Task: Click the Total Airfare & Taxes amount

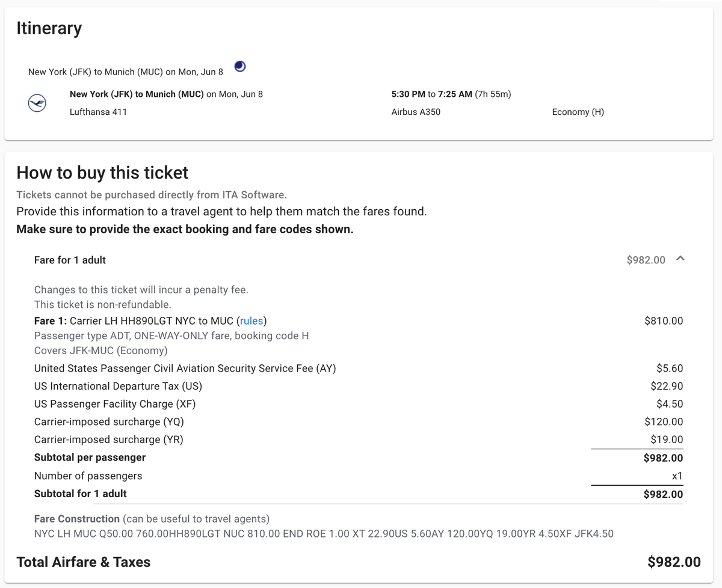Action: (x=674, y=562)
